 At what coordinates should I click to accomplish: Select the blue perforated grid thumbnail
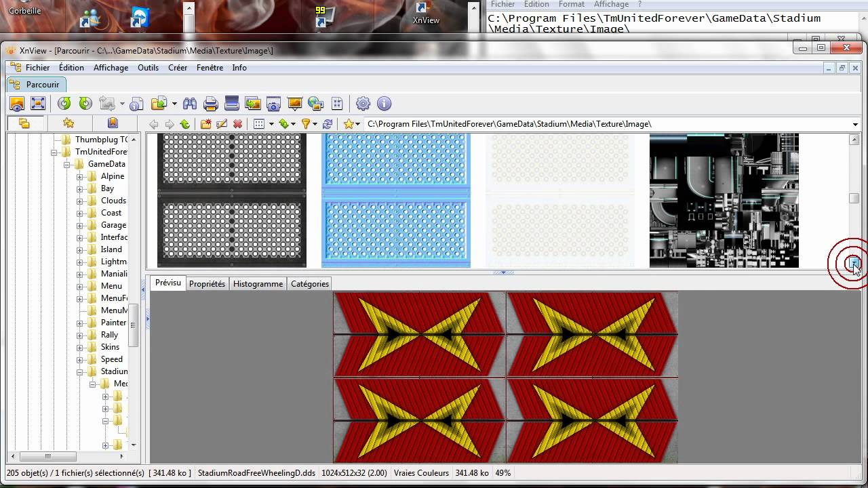tap(396, 201)
